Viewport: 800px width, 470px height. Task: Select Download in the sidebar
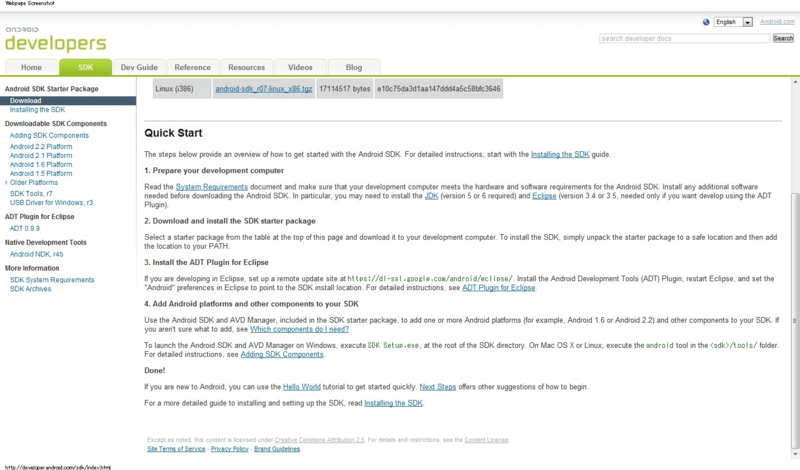click(x=68, y=101)
